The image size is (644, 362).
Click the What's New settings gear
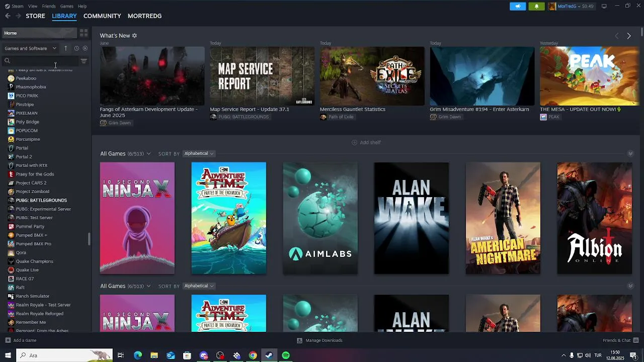click(134, 36)
